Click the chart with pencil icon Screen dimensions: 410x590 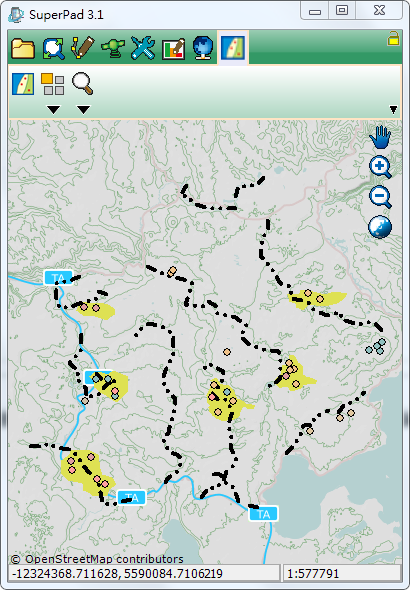coord(173,48)
